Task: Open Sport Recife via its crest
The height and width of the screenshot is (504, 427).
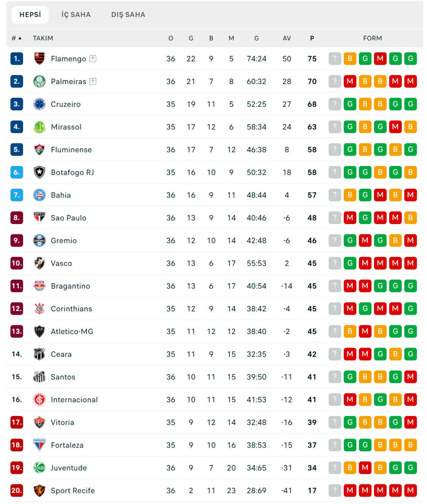Action: 39,490
